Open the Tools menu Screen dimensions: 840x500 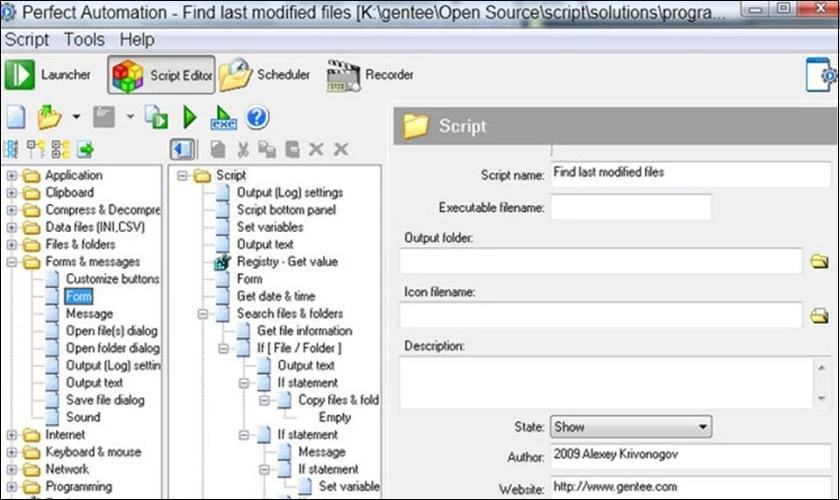[x=84, y=40]
